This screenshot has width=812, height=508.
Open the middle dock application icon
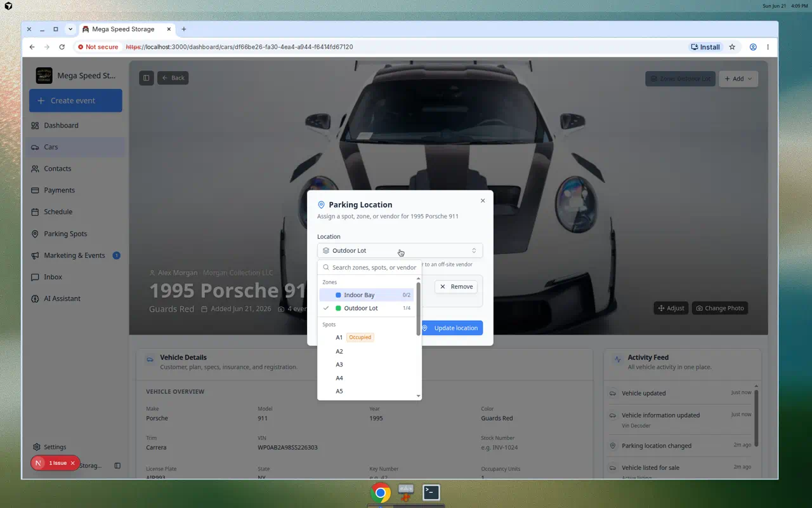click(406, 492)
